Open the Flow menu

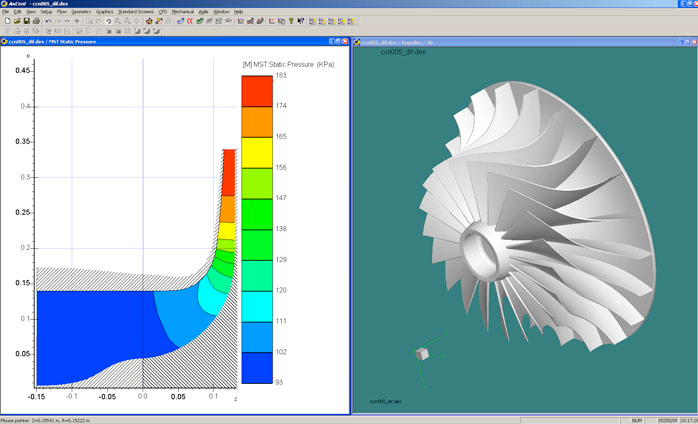click(61, 12)
